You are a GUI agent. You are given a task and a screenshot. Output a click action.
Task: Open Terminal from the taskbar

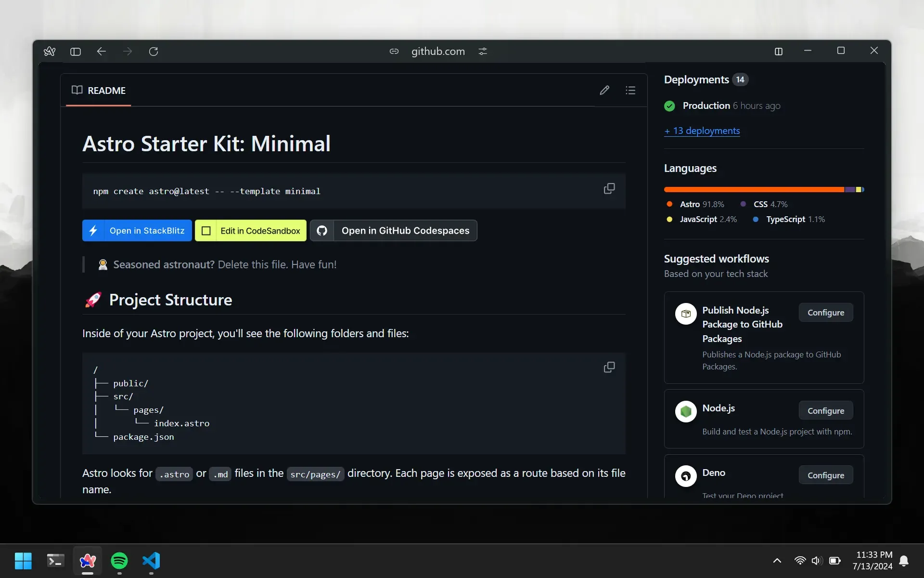(x=55, y=561)
